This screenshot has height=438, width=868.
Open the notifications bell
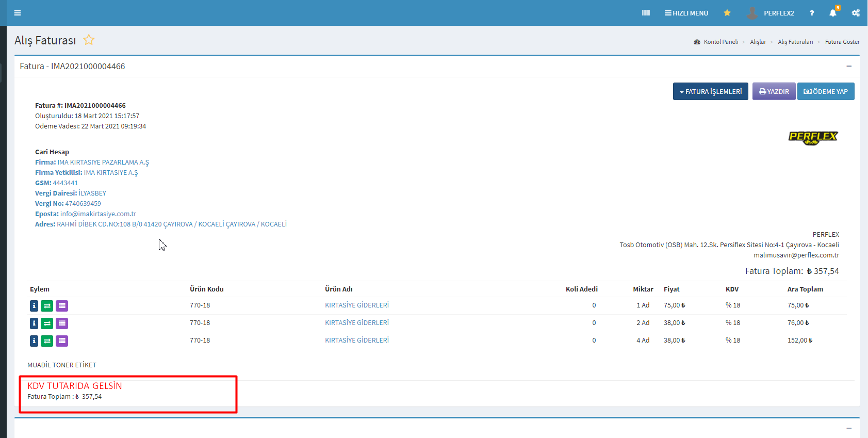pyautogui.click(x=833, y=13)
